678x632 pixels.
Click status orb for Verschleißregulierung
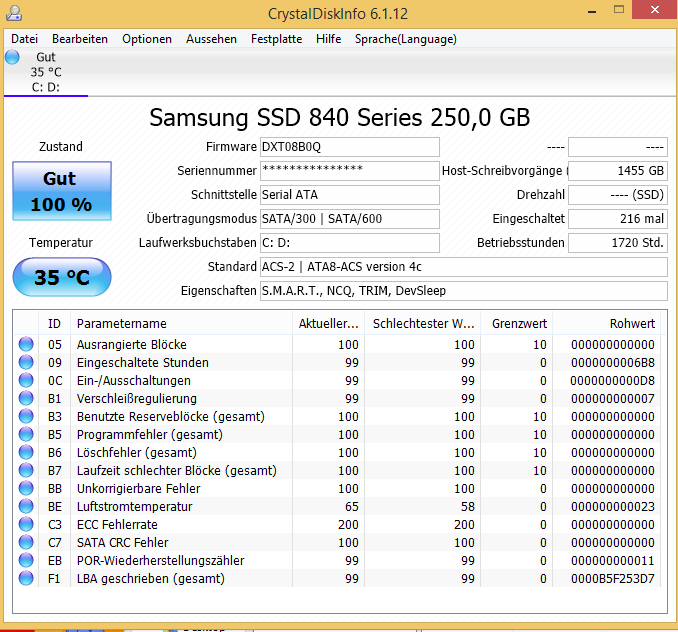[x=26, y=398]
